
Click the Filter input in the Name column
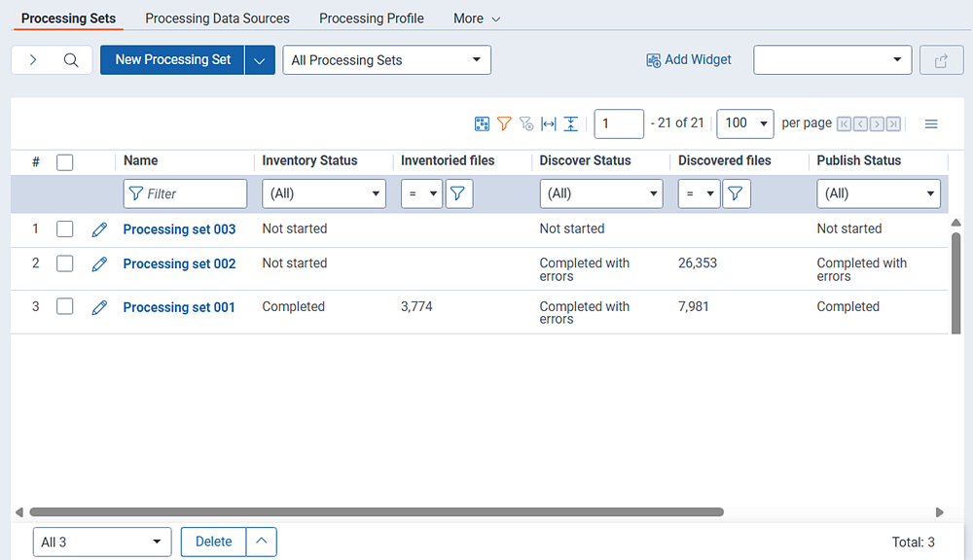click(x=185, y=193)
